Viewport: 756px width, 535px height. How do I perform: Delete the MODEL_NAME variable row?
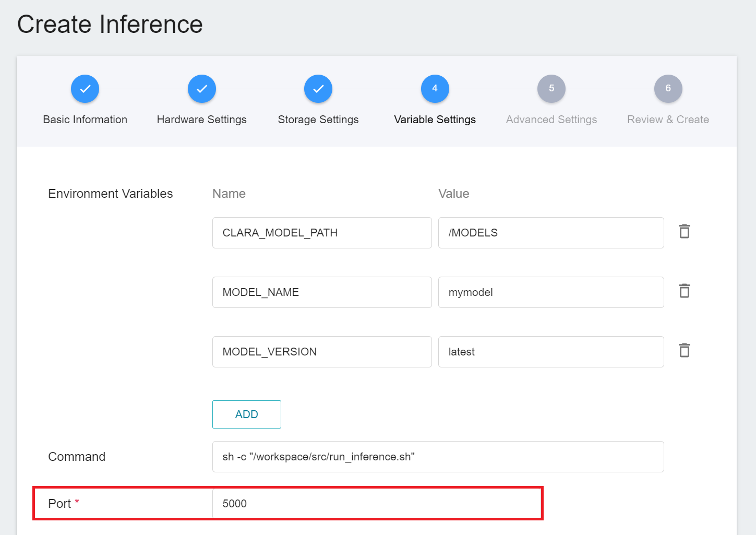pos(684,291)
